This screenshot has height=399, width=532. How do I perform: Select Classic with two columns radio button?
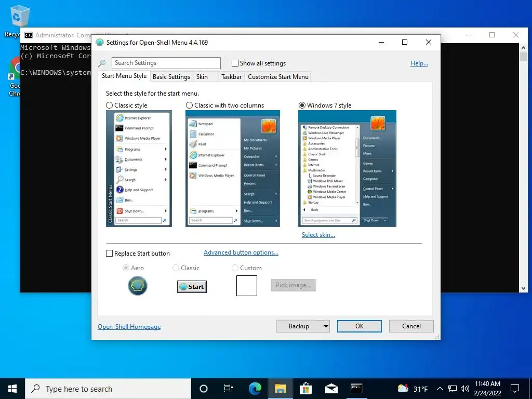coord(189,105)
